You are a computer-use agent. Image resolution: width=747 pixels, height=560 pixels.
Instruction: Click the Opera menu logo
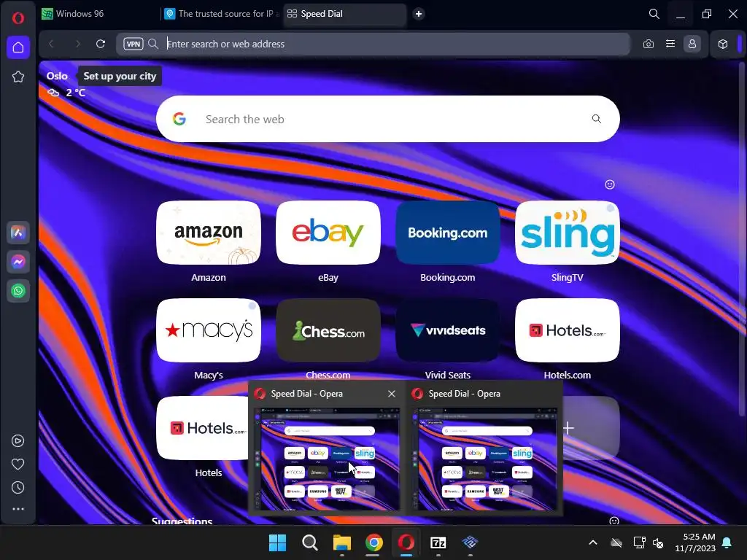click(x=18, y=18)
